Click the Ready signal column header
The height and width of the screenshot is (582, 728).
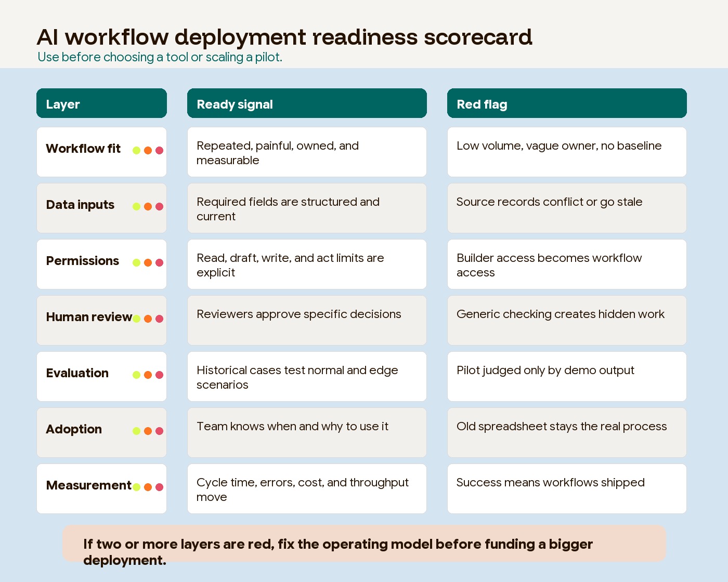pyautogui.click(x=307, y=103)
